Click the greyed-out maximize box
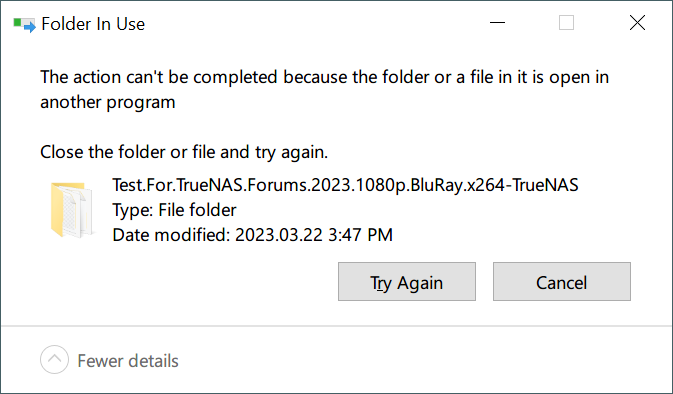This screenshot has height=394, width=673. tap(567, 23)
